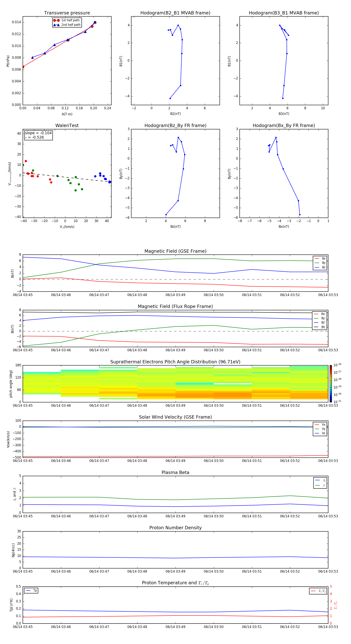Click the 'pitch angle (deg)' axis label
Screen dimensions: 351x644
tap(11, 384)
